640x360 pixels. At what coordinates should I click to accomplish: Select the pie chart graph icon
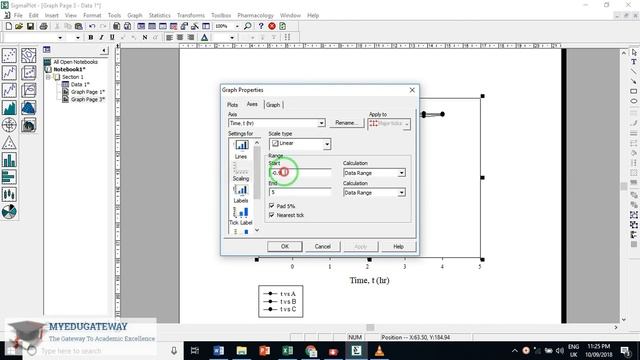coord(9,212)
